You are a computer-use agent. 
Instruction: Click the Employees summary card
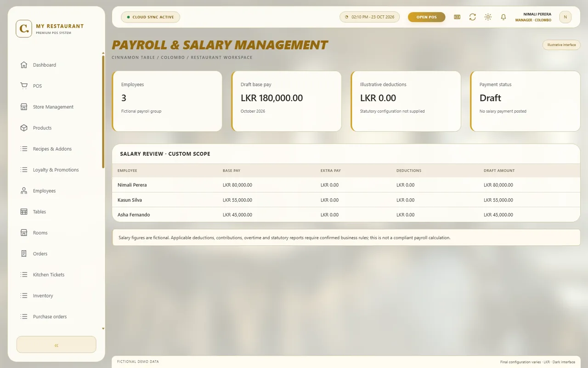[167, 101]
